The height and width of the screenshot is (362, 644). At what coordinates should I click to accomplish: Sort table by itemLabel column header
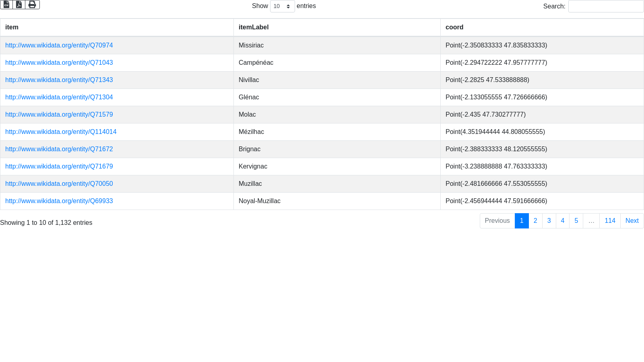tap(254, 27)
